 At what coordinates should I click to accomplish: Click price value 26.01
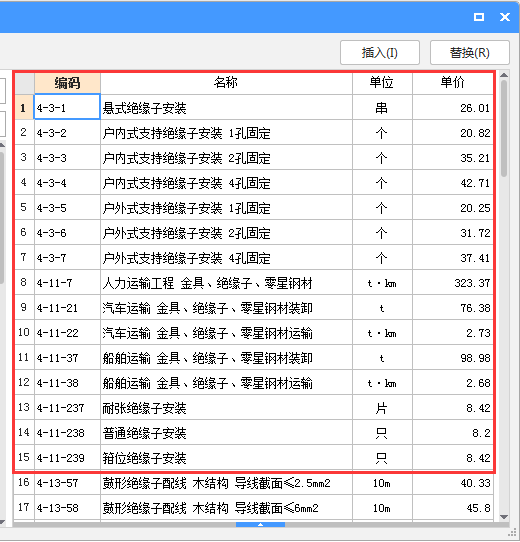(475, 108)
